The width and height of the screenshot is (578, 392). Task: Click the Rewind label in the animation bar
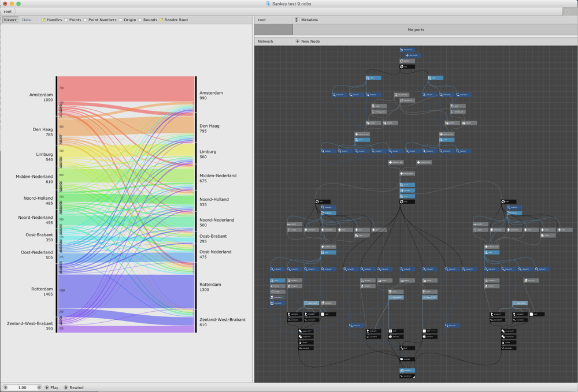click(77, 387)
